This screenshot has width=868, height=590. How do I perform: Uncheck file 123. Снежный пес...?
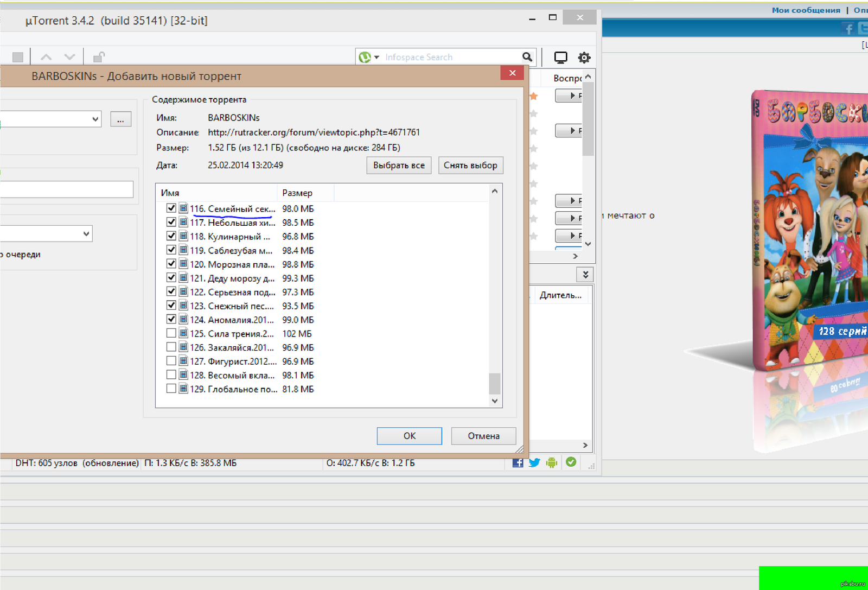click(171, 305)
